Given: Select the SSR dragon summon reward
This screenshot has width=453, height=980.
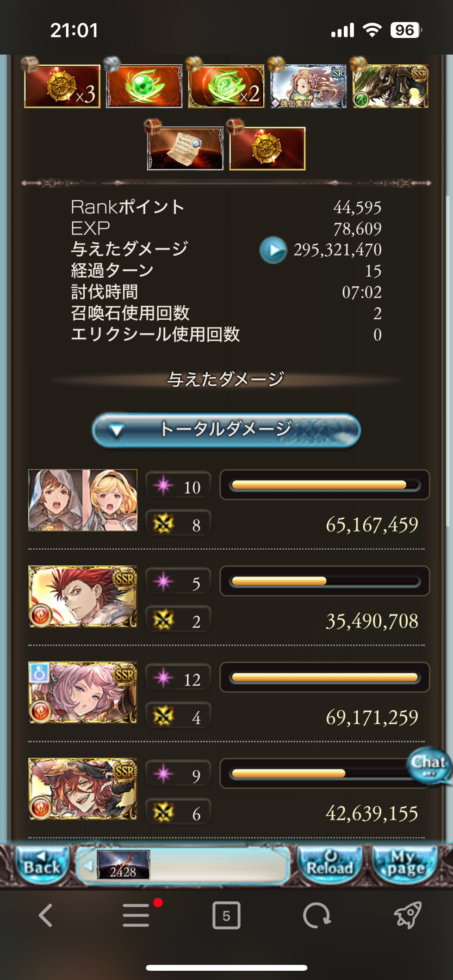Looking at the screenshot, I should (x=391, y=86).
